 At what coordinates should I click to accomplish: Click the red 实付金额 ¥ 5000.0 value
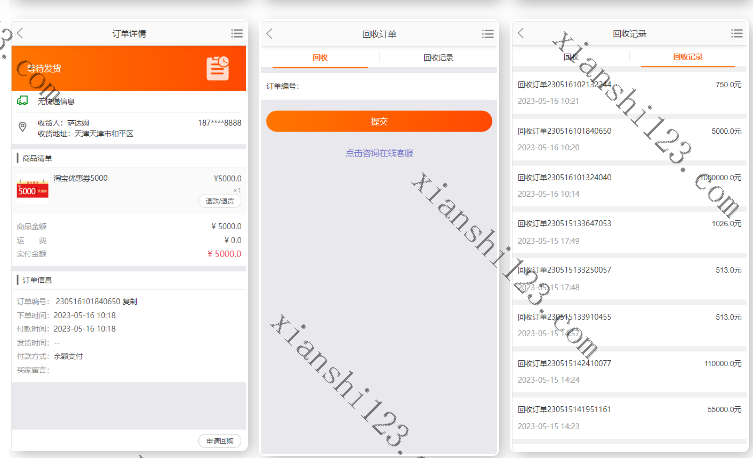tap(224, 253)
